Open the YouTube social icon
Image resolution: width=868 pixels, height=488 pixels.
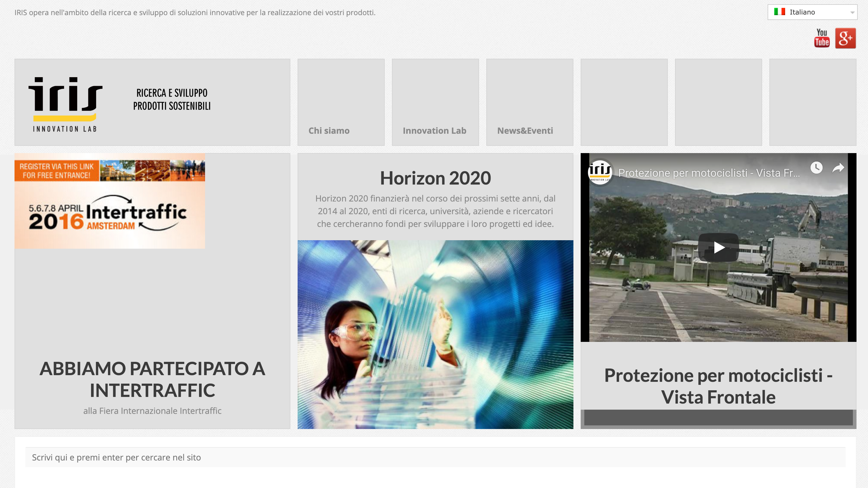coord(821,38)
